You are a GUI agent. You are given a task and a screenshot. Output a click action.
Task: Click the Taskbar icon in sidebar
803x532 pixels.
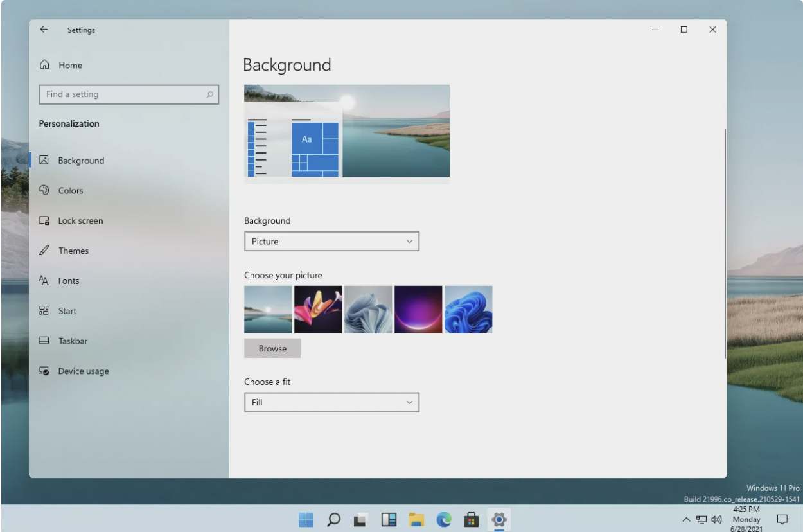click(44, 341)
